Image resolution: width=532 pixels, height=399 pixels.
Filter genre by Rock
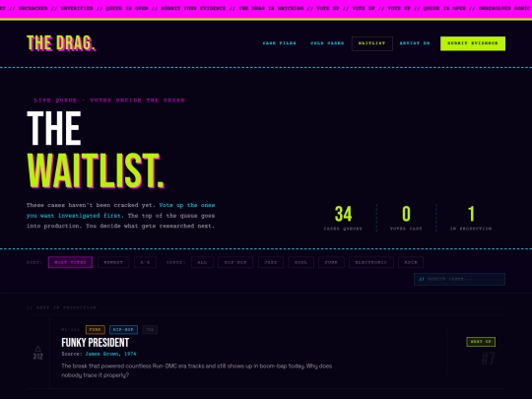pos(411,262)
